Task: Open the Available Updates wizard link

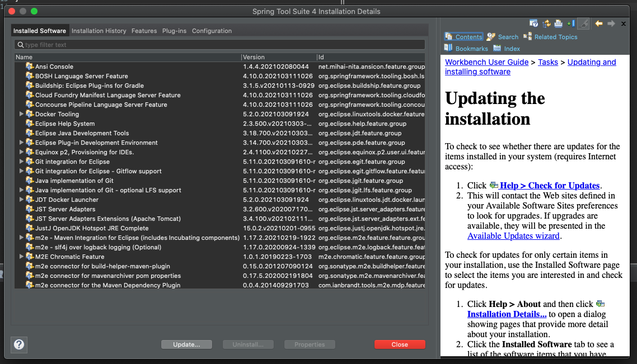Action: [x=513, y=236]
